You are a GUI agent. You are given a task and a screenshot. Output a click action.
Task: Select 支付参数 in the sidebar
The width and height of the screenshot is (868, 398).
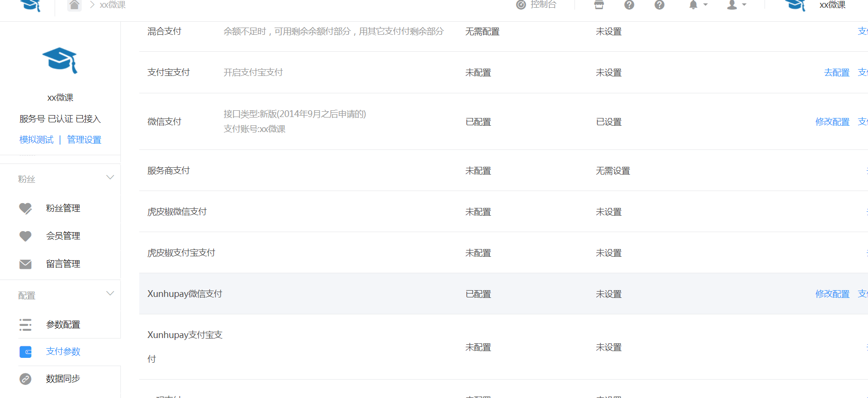click(63, 352)
